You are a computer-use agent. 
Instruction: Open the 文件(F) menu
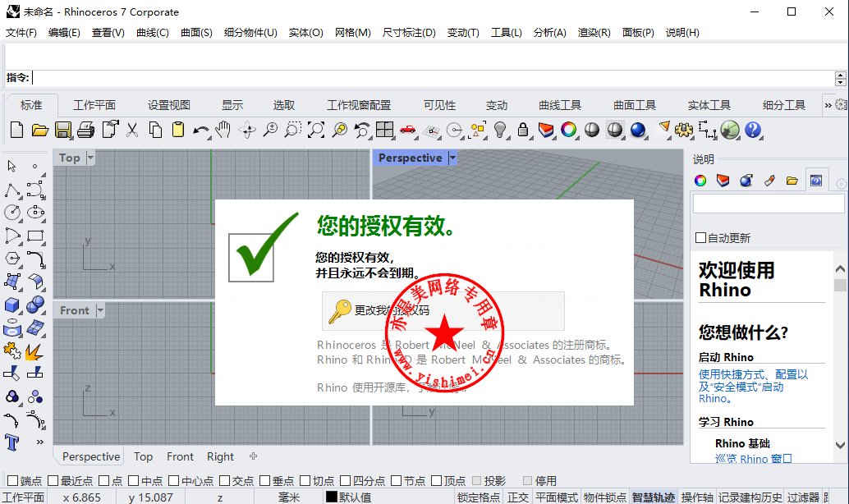click(21, 33)
